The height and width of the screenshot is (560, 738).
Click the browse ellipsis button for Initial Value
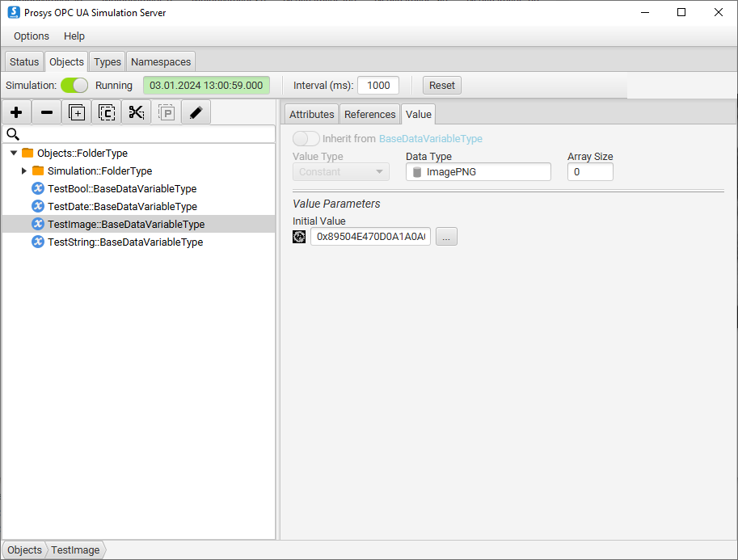pos(446,237)
